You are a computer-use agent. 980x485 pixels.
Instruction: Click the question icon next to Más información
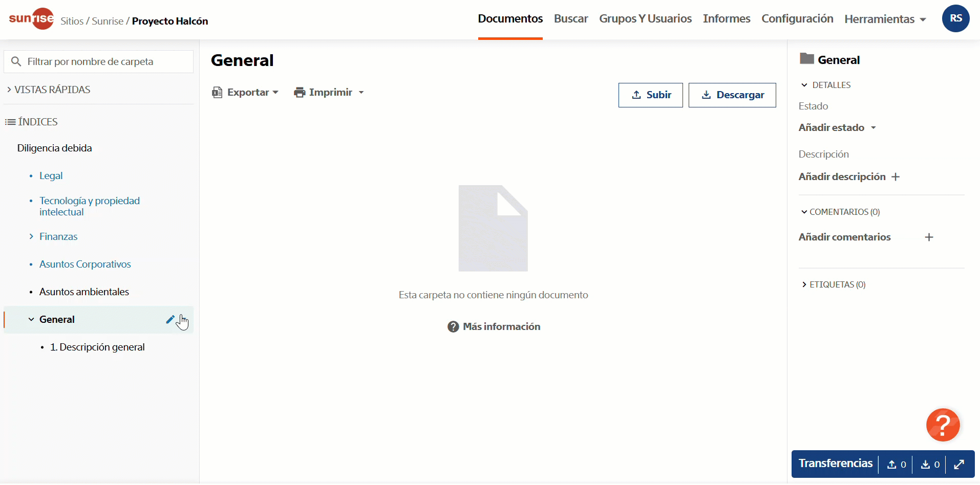pos(453,327)
